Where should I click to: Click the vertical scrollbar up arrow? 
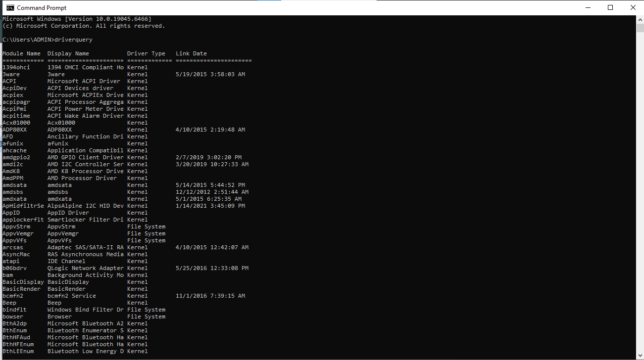pos(640,19)
